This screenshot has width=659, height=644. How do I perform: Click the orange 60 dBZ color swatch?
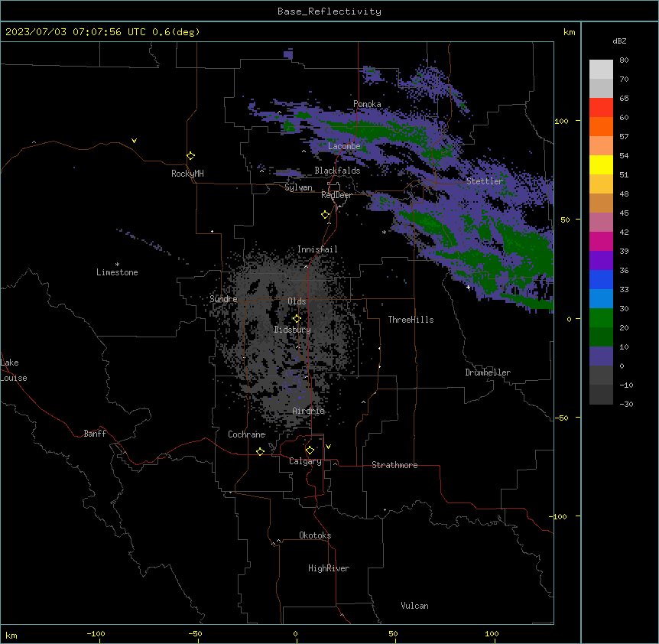click(x=601, y=126)
